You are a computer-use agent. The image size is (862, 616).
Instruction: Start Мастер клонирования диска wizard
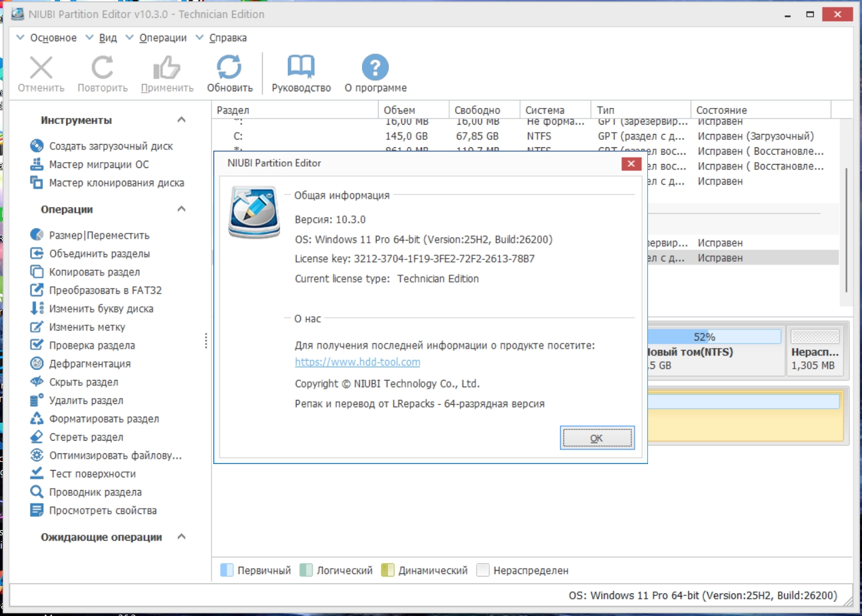coord(107,183)
